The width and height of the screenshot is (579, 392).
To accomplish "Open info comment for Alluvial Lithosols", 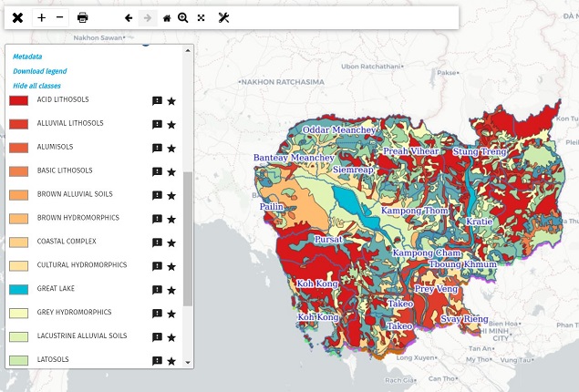I will coord(157,124).
